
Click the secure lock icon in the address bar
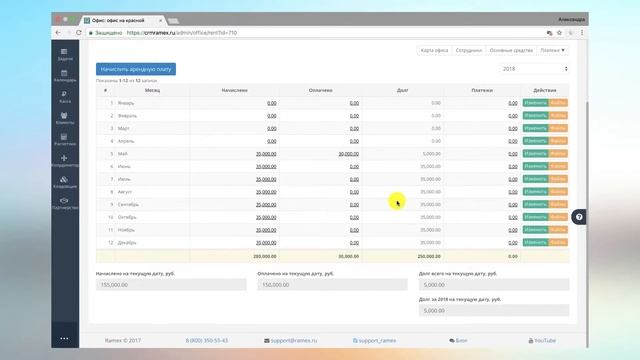91,33
